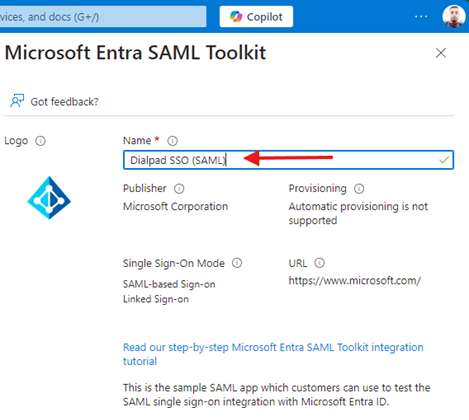
Task: Close the Microsoft Entra SAML Toolkit panel
Action: (441, 53)
